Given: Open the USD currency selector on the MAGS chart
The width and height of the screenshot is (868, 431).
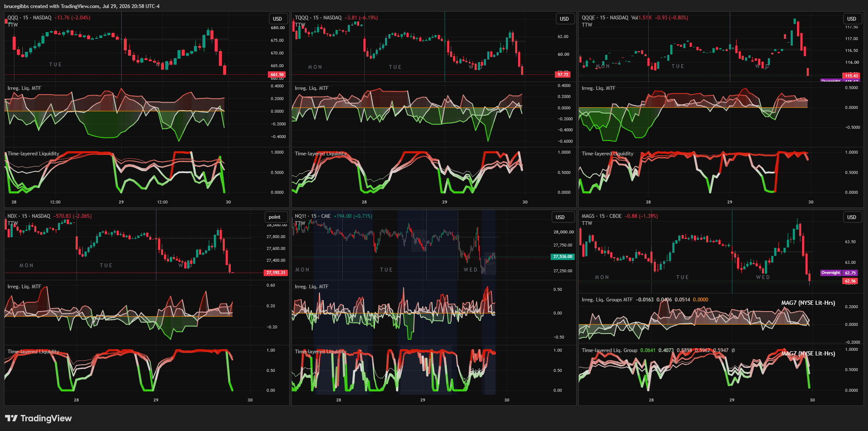Looking at the screenshot, I should [852, 217].
